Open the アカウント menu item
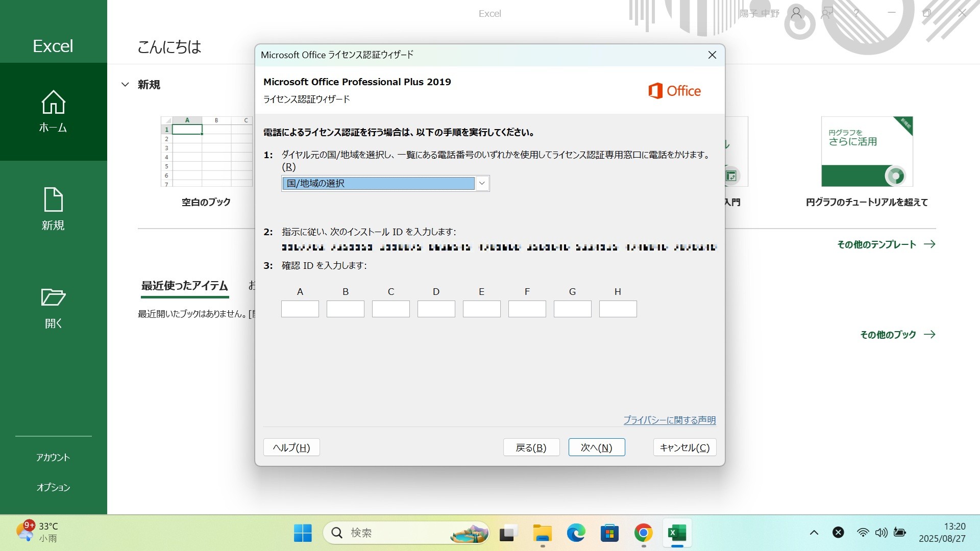Screen dimensions: 980x551 point(53,457)
